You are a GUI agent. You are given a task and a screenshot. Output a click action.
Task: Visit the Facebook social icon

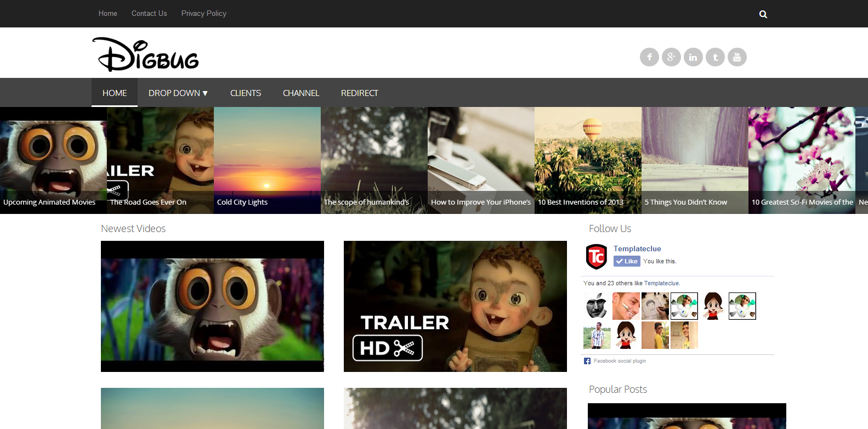[x=649, y=57]
